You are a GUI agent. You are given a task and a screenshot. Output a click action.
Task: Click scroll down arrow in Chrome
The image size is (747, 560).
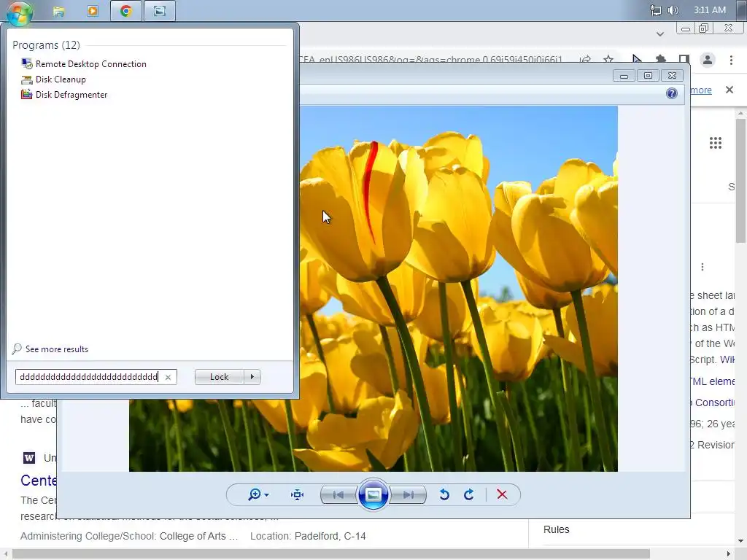pyautogui.click(x=741, y=541)
